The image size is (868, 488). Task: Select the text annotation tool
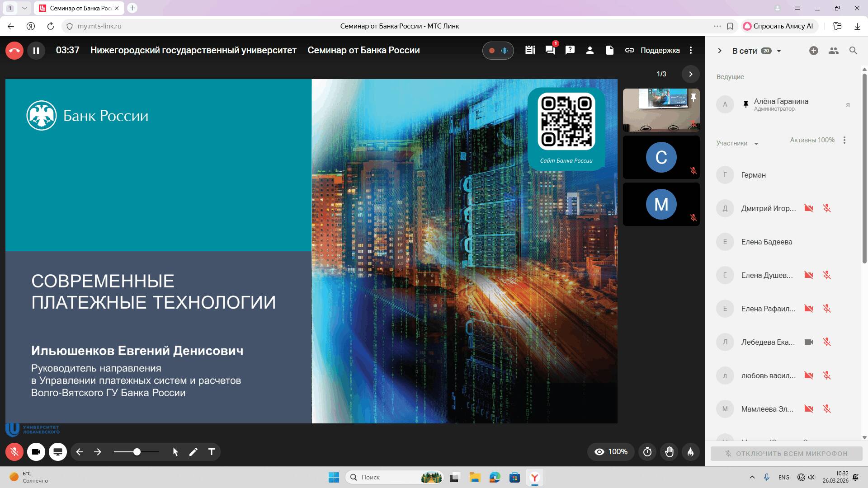click(x=211, y=452)
